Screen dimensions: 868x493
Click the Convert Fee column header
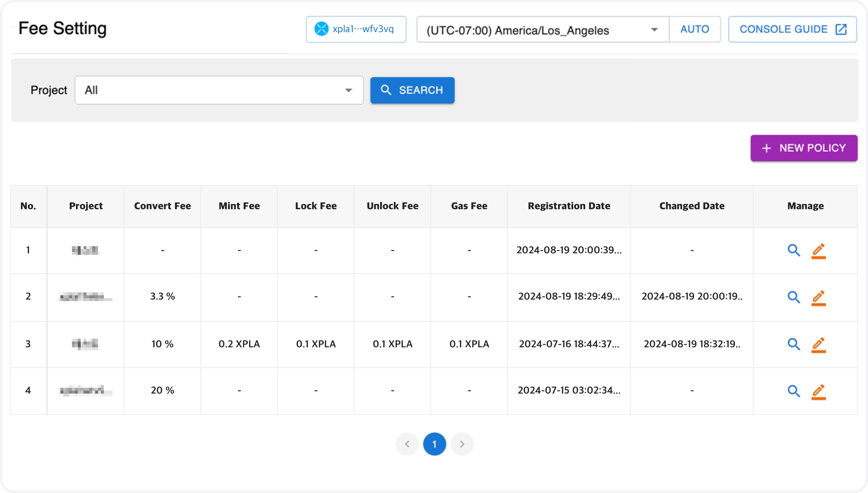pyautogui.click(x=162, y=206)
